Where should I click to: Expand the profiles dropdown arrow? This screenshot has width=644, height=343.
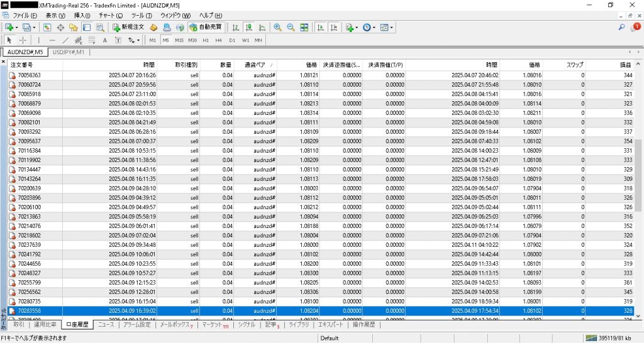(x=33, y=28)
